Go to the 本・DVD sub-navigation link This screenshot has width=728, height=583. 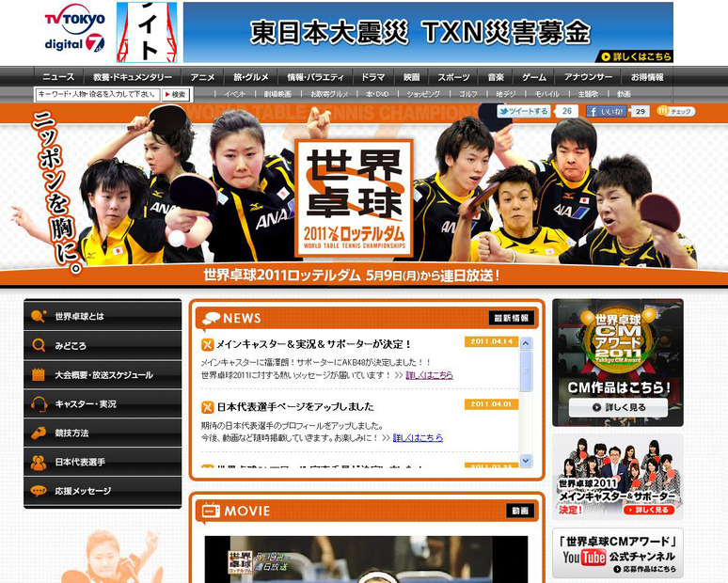(376, 94)
